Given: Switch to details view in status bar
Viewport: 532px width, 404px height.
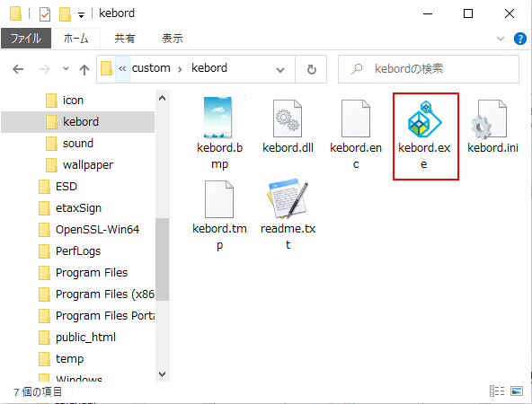Looking at the screenshot, I should click(x=497, y=391).
